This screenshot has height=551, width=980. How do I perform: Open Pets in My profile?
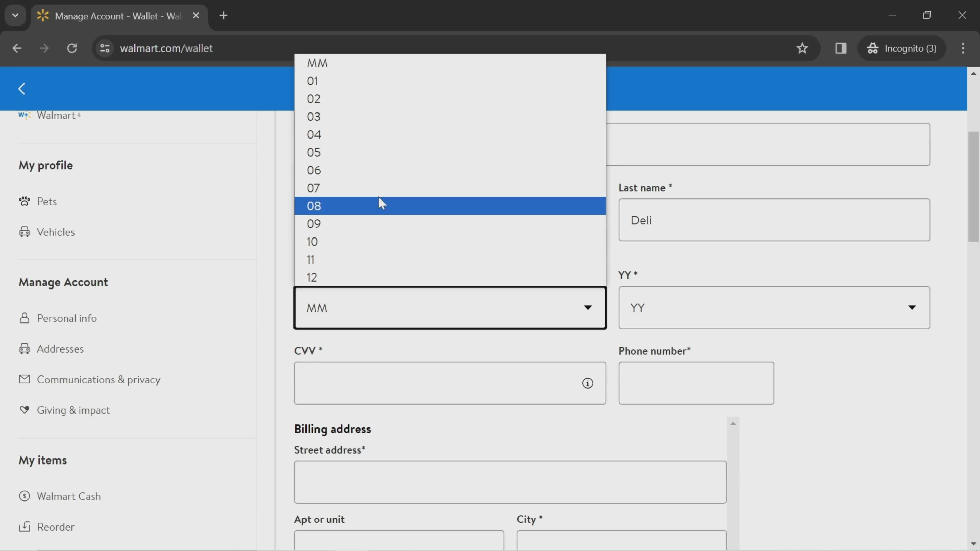click(x=47, y=201)
